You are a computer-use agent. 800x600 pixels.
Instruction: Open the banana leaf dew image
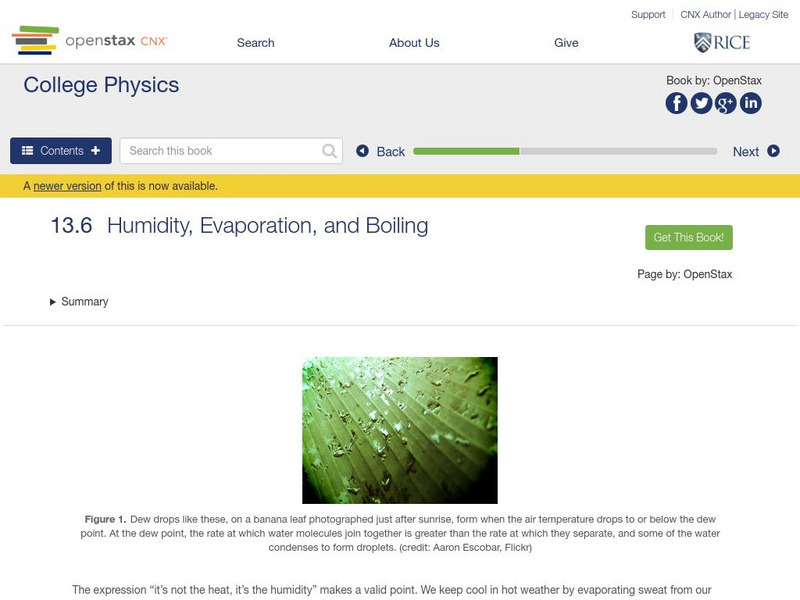tap(400, 430)
